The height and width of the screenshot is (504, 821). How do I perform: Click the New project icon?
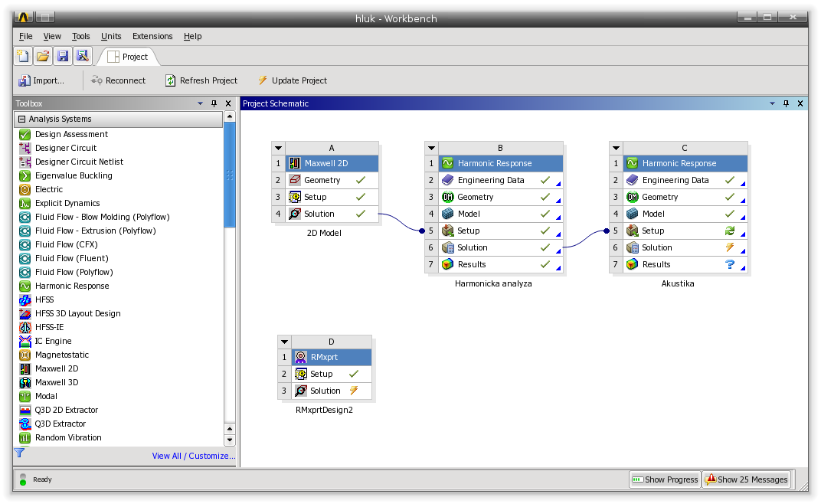click(x=23, y=56)
